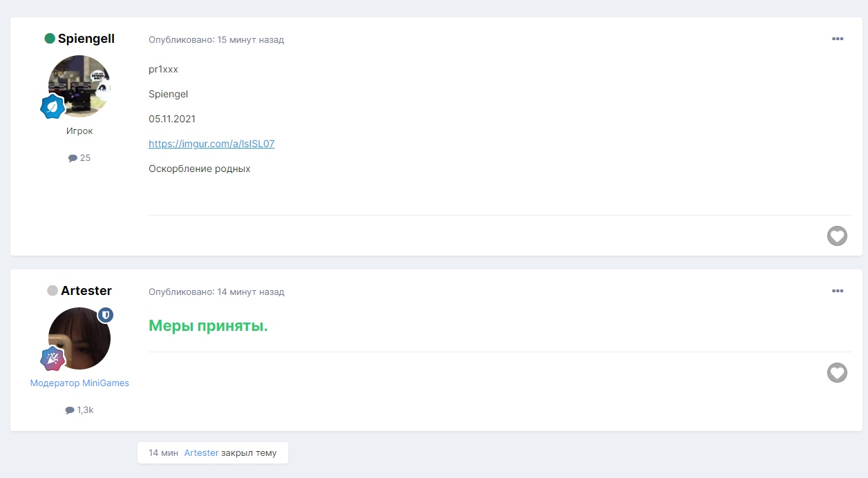Viewport: 868px width, 478px height.
Task: Open Artester's profile via username heading
Action: tap(86, 291)
